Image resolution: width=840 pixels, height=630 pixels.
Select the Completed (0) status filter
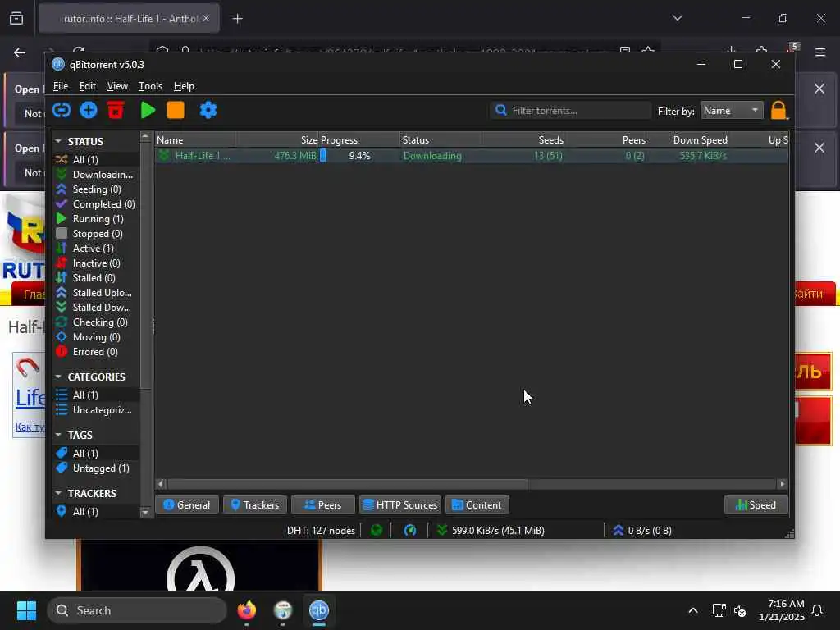point(97,204)
